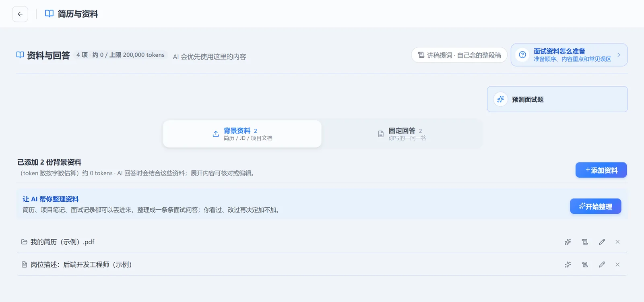The height and width of the screenshot is (302, 644).
Task: Switch to the 固定回答 tab
Action: (x=402, y=134)
